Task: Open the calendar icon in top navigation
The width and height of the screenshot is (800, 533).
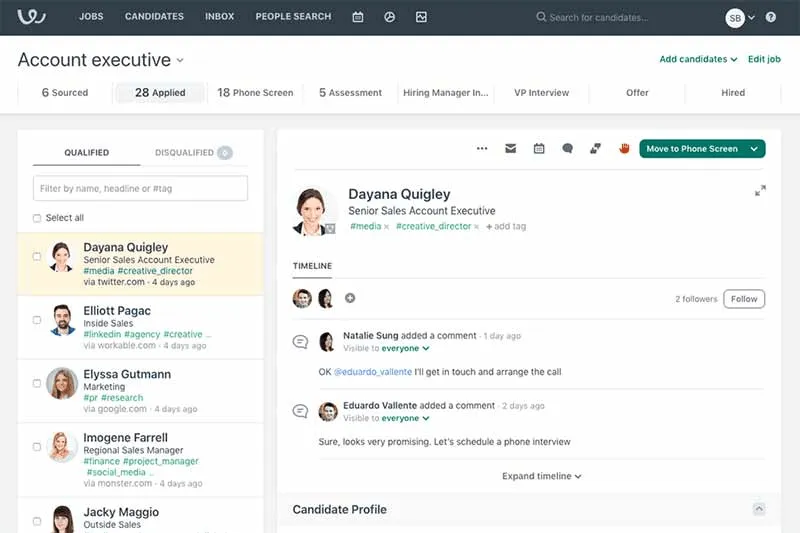Action: [358, 17]
